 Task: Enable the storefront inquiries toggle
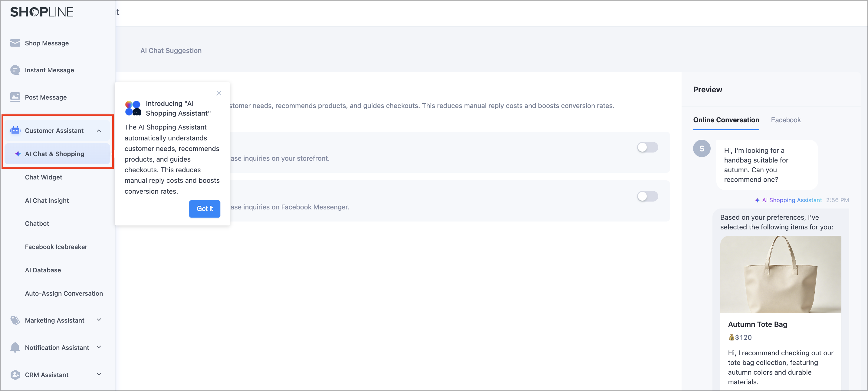647,147
